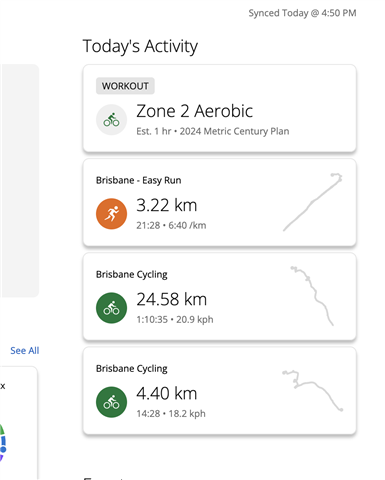Click the WORKOUT tag label
Screen dimensions: 385x480
125,86
